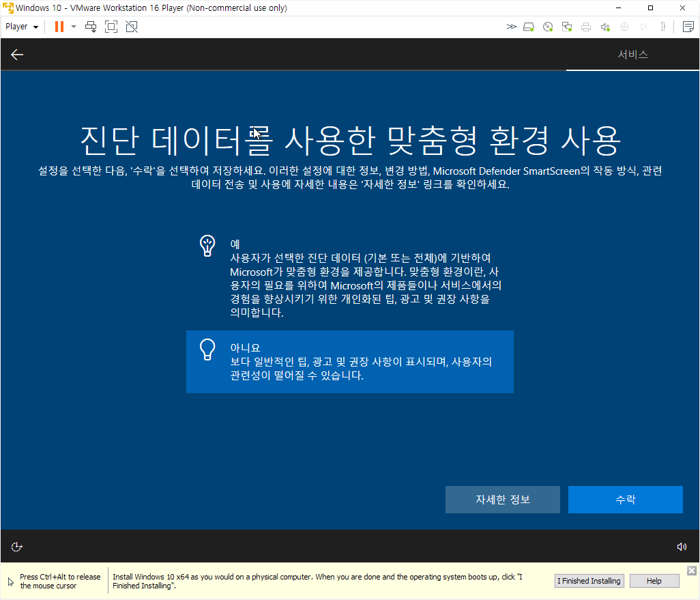Open the power options dropdown arrow beside pause
700x600 pixels.
[x=74, y=27]
